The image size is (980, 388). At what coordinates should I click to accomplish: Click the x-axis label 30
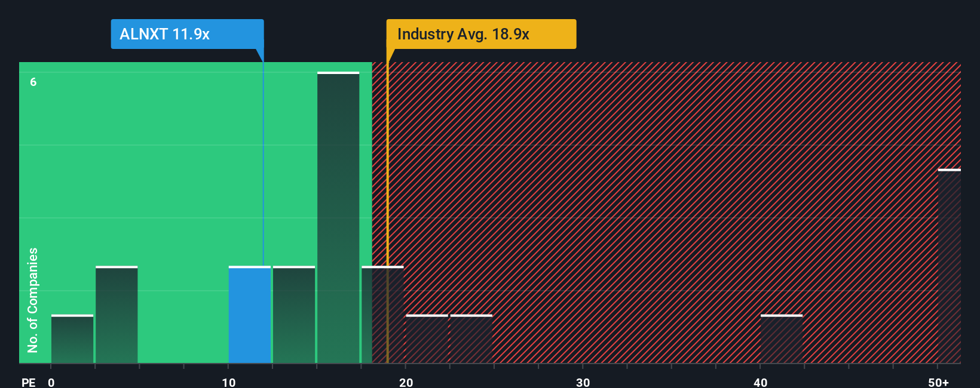point(583,382)
